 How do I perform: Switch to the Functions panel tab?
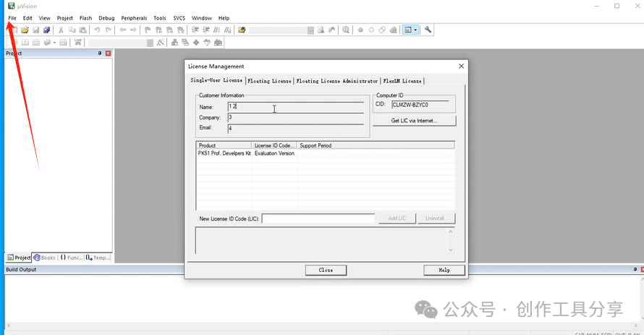point(71,258)
